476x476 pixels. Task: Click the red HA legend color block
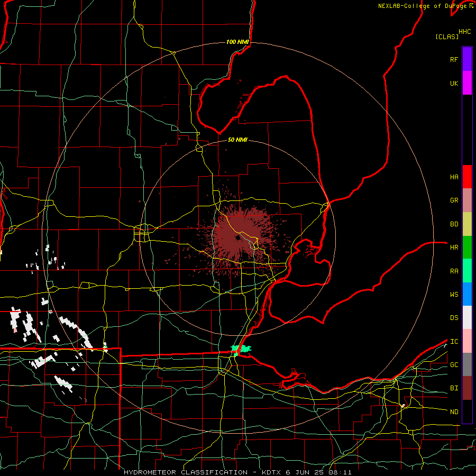[x=467, y=177]
